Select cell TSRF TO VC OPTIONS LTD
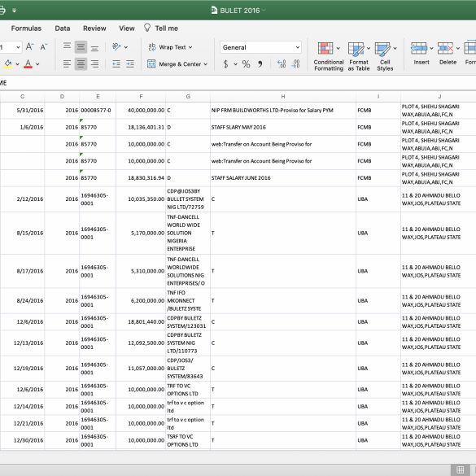The width and height of the screenshot is (476, 476). point(188,440)
